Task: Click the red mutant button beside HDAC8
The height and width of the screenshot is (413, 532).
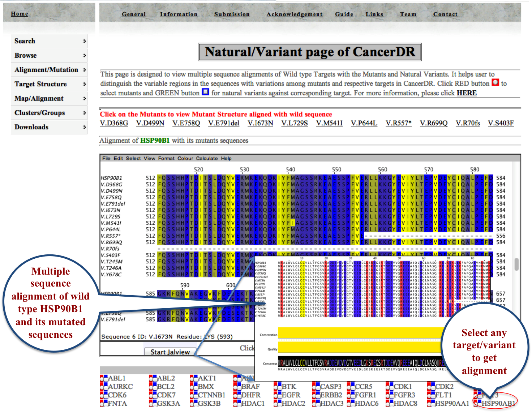Action: tap(388, 404)
